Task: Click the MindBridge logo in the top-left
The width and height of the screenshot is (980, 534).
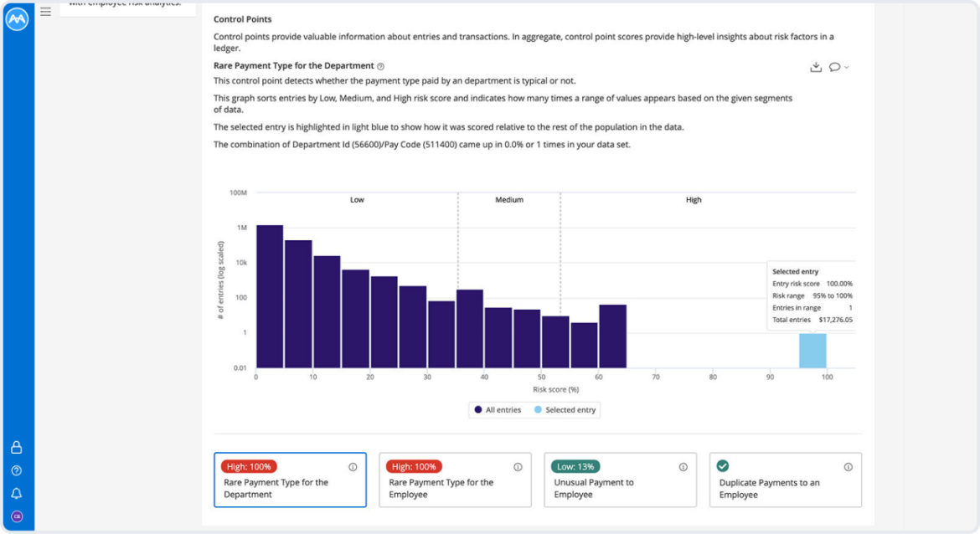Action: [x=17, y=18]
